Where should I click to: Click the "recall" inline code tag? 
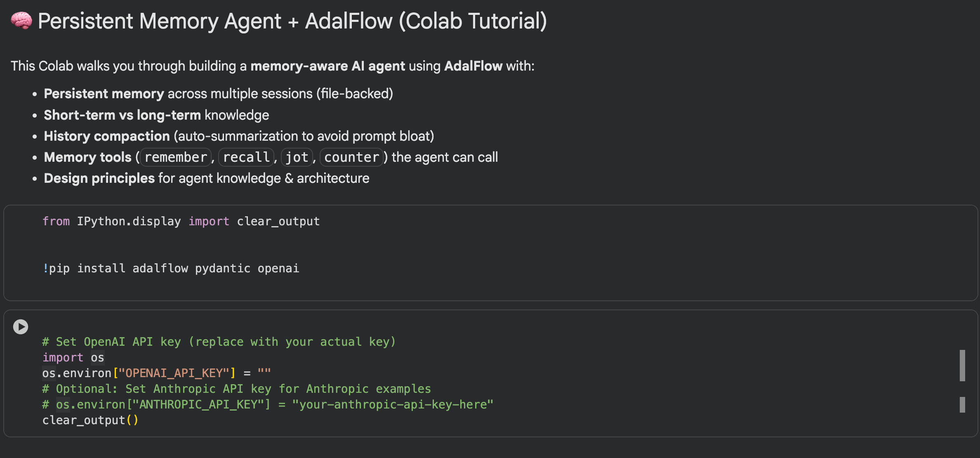pyautogui.click(x=246, y=157)
